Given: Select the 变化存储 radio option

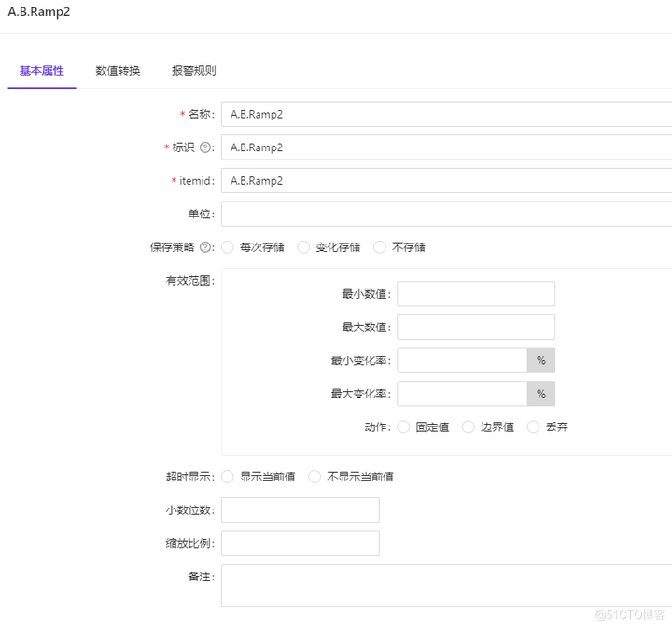Looking at the screenshot, I should 303,247.
